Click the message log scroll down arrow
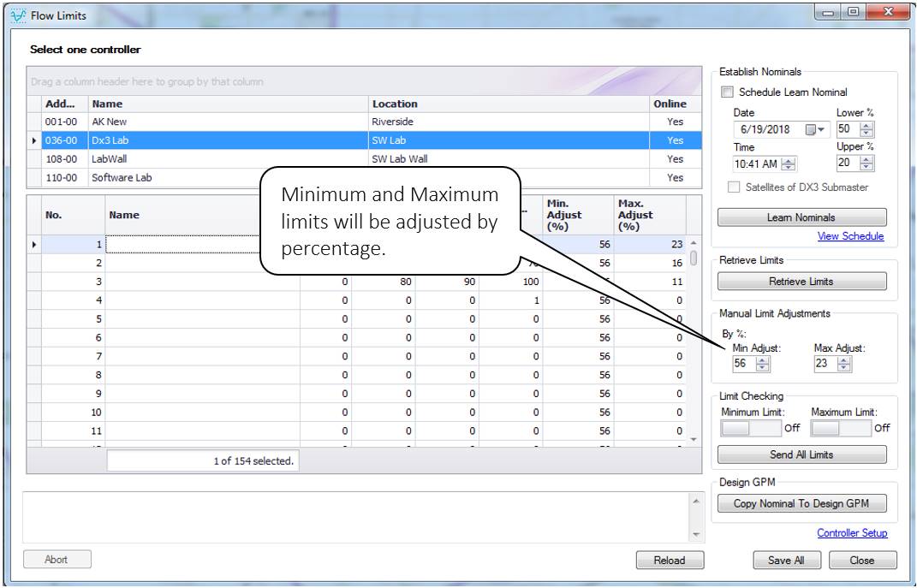The height and width of the screenshot is (588, 917). point(696,534)
